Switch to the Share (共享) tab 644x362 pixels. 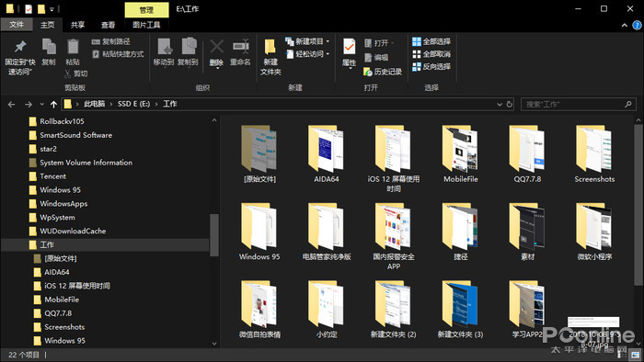[x=77, y=25]
